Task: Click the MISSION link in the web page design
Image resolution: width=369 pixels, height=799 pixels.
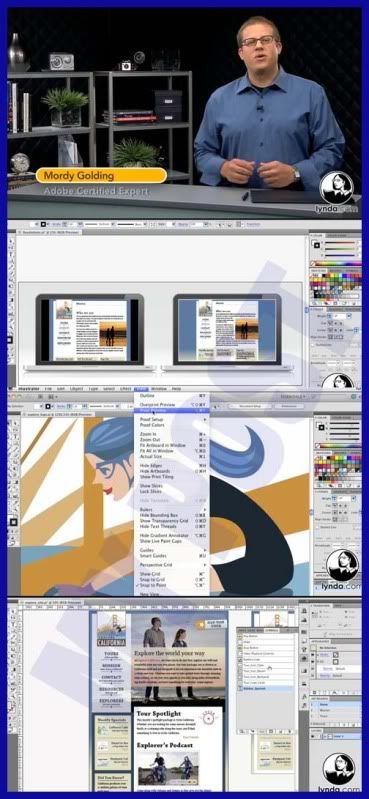Action: point(111,666)
